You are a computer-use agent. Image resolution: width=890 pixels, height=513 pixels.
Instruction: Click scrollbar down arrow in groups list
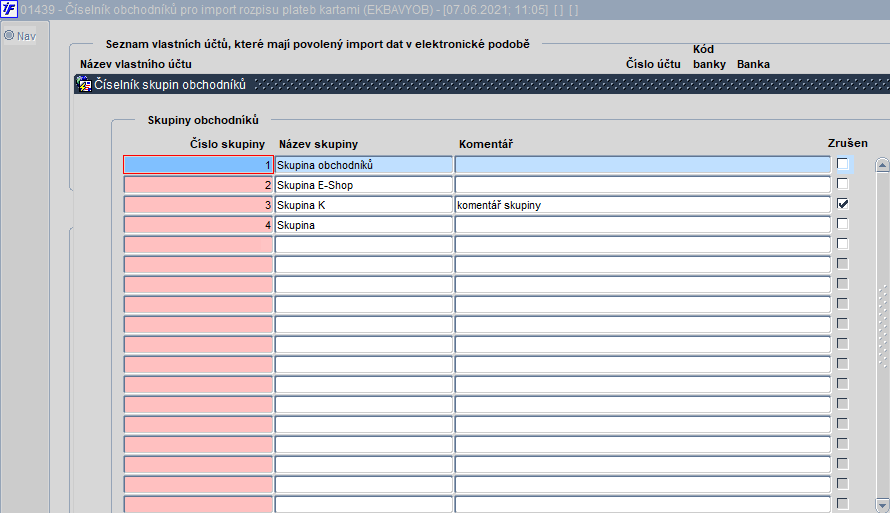pos(882,504)
